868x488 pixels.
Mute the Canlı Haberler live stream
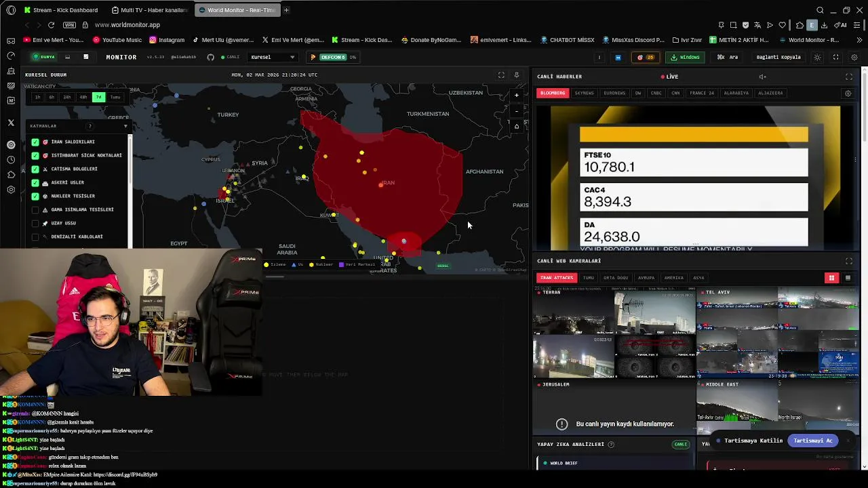762,77
